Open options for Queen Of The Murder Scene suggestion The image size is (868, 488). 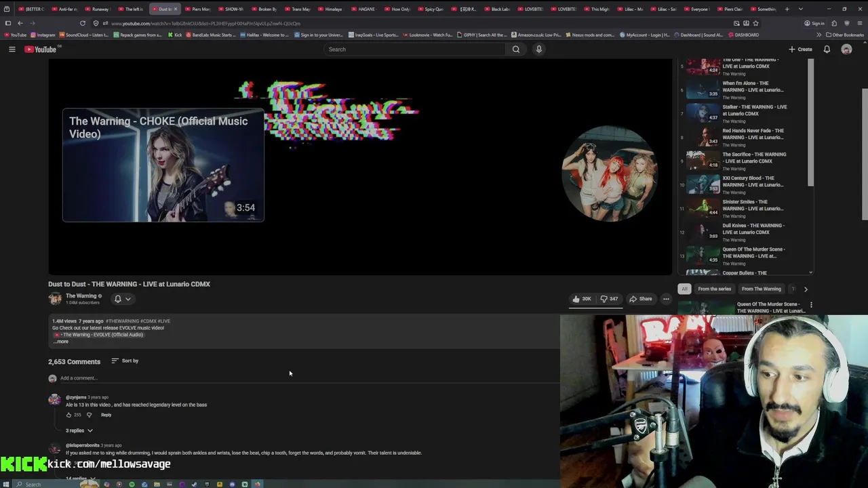coord(811,305)
